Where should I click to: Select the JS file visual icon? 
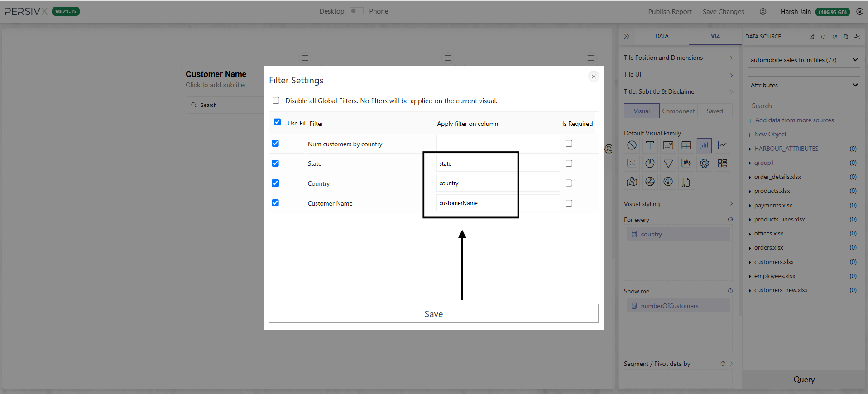(x=686, y=182)
